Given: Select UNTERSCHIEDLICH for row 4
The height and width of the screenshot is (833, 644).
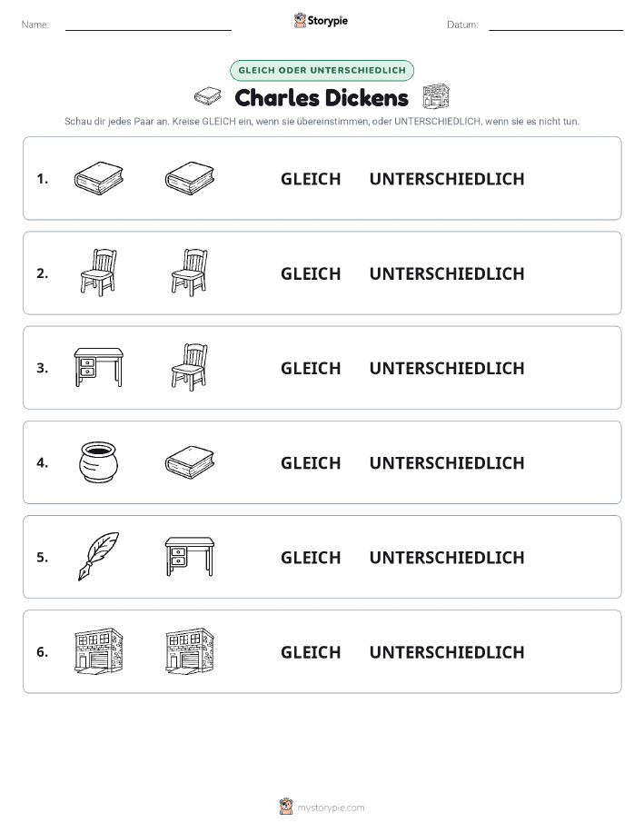Looking at the screenshot, I should [447, 462].
